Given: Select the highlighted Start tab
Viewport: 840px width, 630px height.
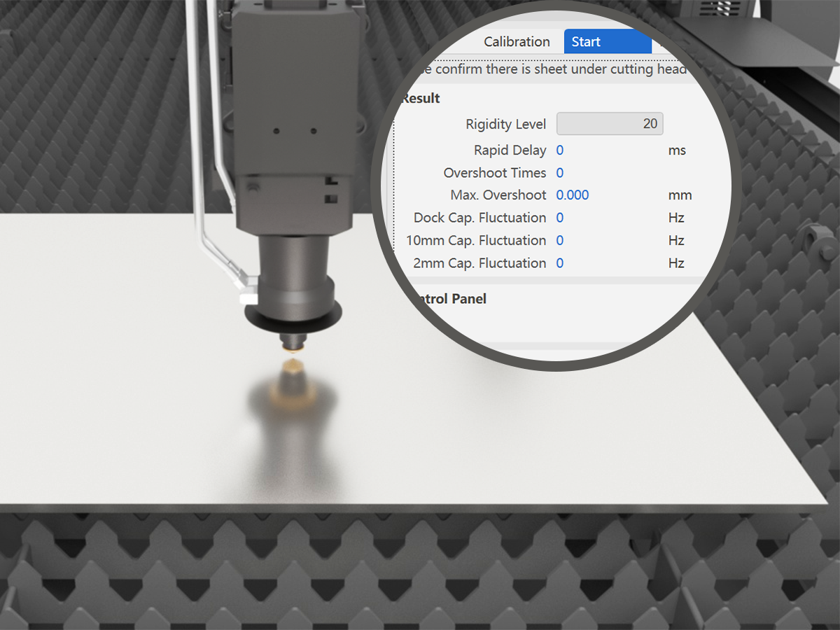Looking at the screenshot, I should 606,42.
